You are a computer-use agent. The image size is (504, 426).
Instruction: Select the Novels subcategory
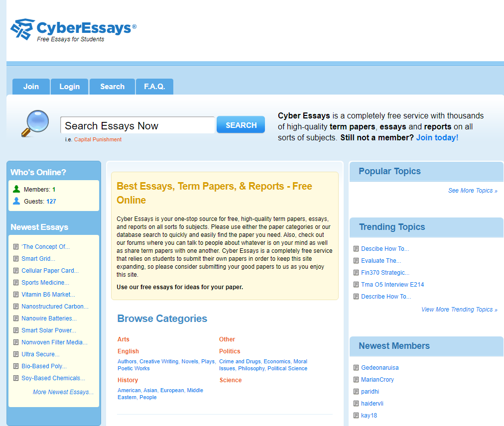pyautogui.click(x=190, y=361)
